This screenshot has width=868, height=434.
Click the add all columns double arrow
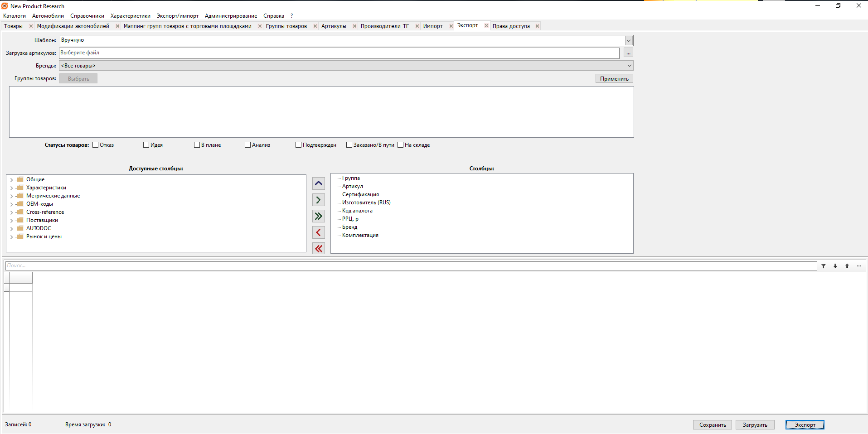(319, 216)
